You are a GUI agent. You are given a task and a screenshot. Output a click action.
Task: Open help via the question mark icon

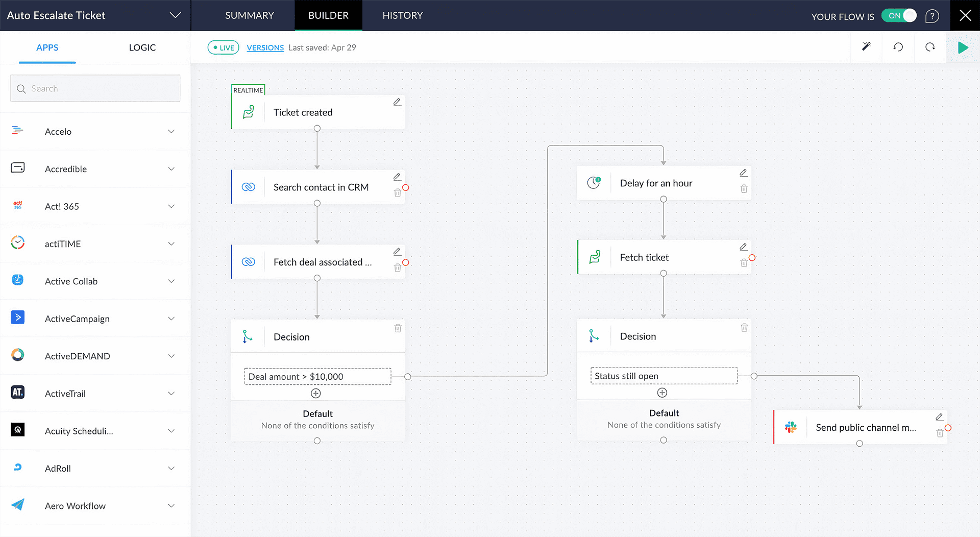(x=932, y=16)
